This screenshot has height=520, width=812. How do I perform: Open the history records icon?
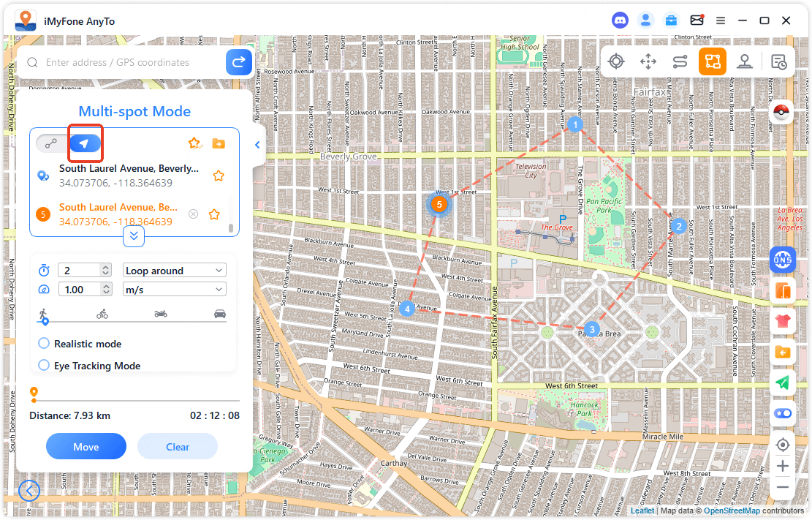[779, 61]
